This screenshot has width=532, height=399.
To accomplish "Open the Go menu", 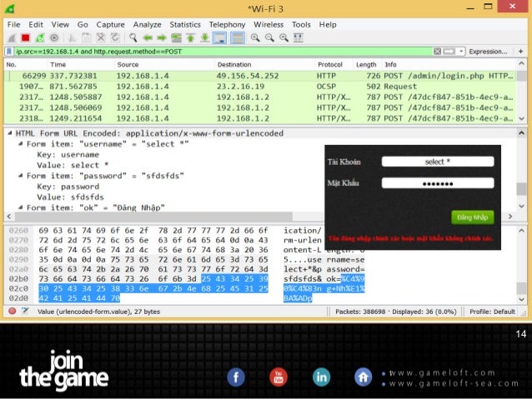I will [x=83, y=24].
